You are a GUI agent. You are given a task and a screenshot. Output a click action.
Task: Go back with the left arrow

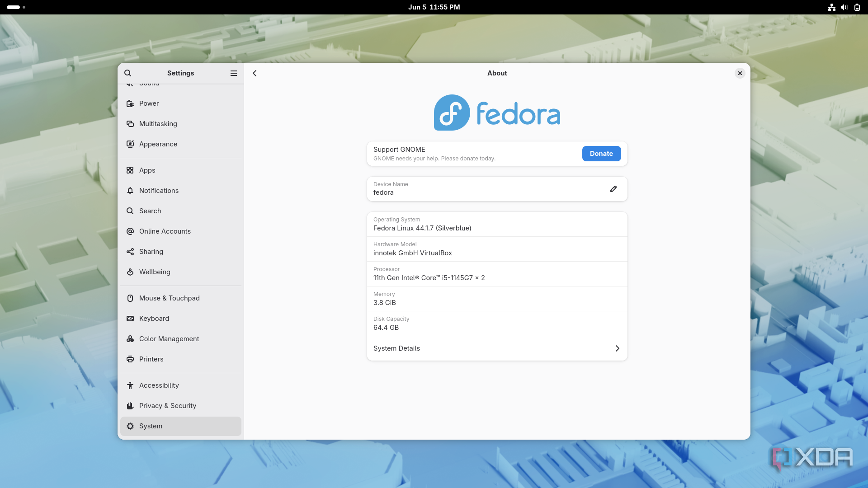coord(255,73)
